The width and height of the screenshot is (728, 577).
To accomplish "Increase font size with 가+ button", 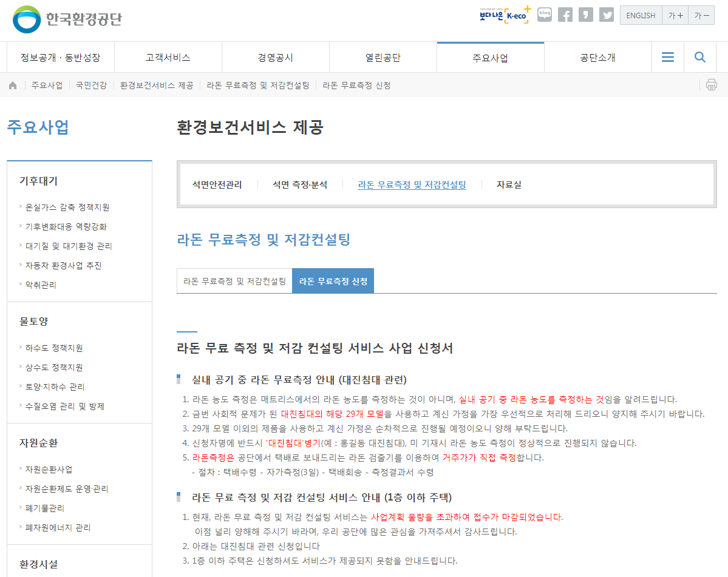I will point(676,16).
